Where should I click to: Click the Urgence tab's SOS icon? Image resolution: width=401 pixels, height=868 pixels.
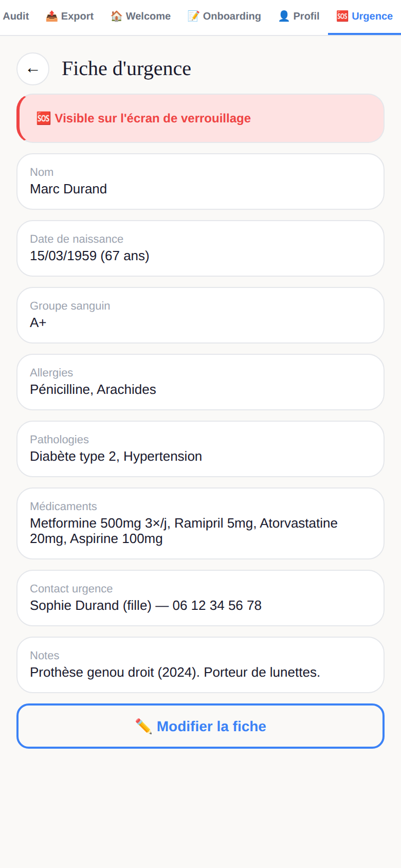click(342, 16)
